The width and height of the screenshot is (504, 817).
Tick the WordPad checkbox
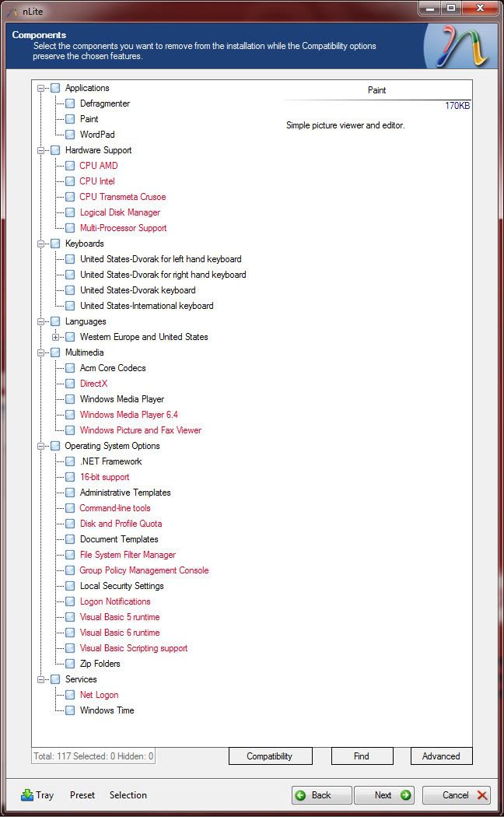70,135
